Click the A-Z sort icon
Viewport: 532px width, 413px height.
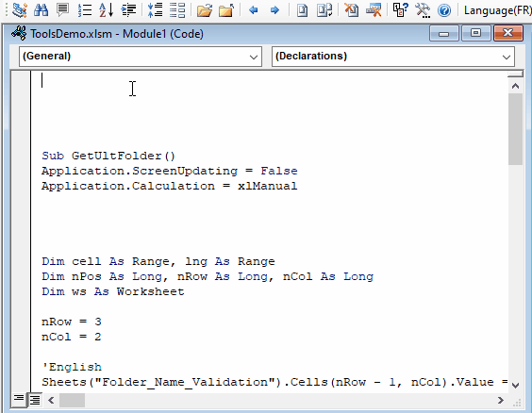(107, 10)
